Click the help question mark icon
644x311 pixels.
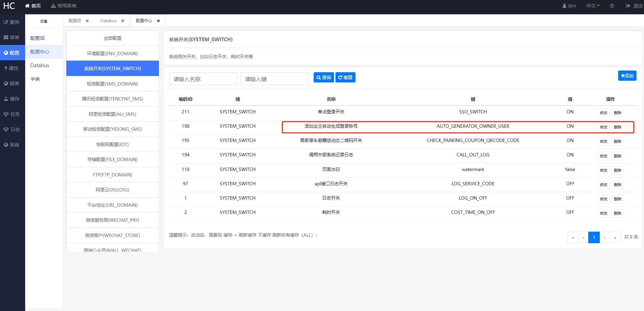[612, 6]
